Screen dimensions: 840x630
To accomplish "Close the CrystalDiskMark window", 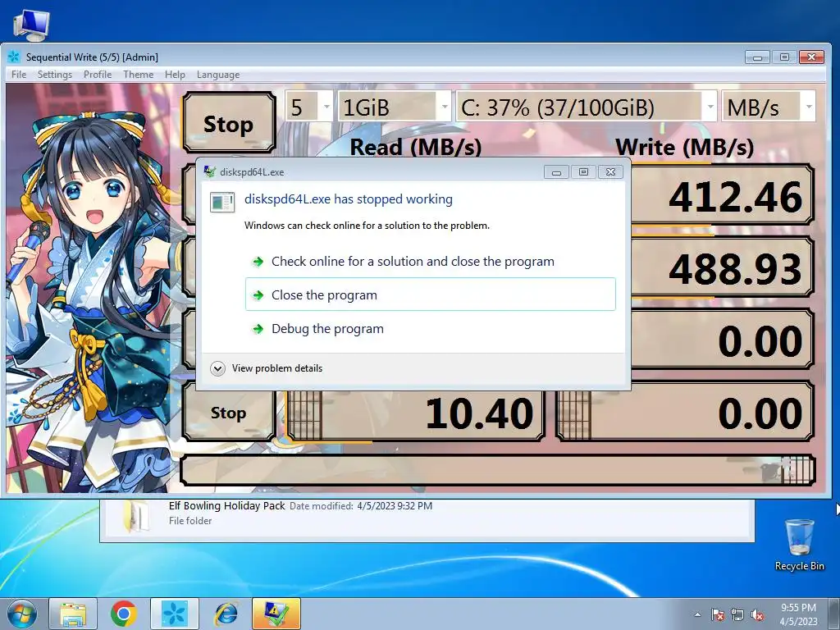I will point(811,57).
